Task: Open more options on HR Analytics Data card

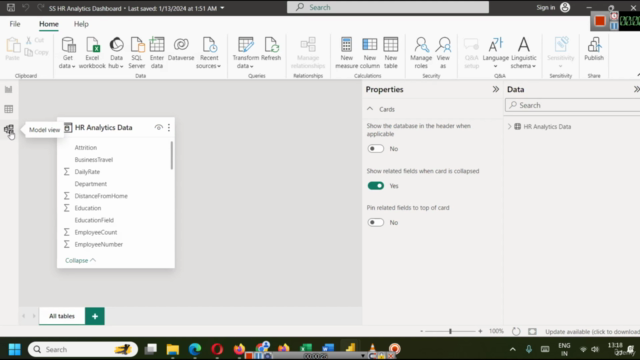Action: point(169,128)
